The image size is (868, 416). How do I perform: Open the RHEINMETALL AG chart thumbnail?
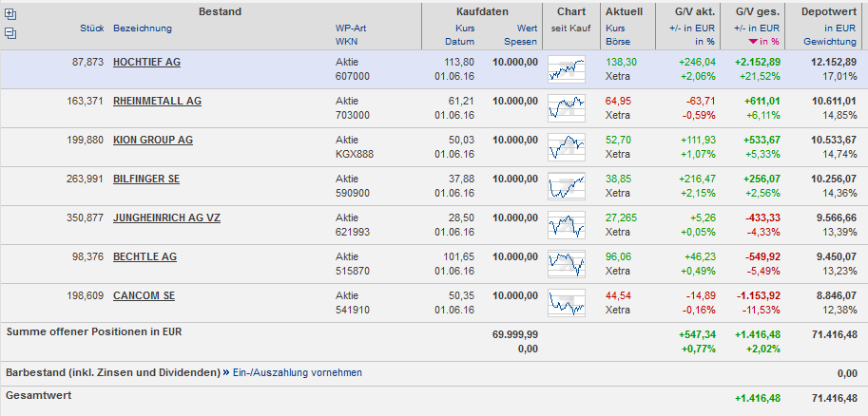(x=567, y=108)
